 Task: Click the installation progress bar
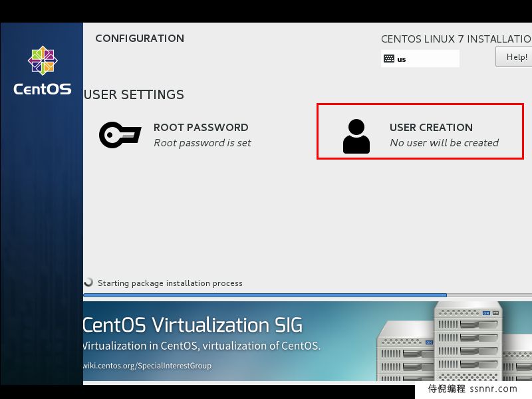click(x=307, y=295)
